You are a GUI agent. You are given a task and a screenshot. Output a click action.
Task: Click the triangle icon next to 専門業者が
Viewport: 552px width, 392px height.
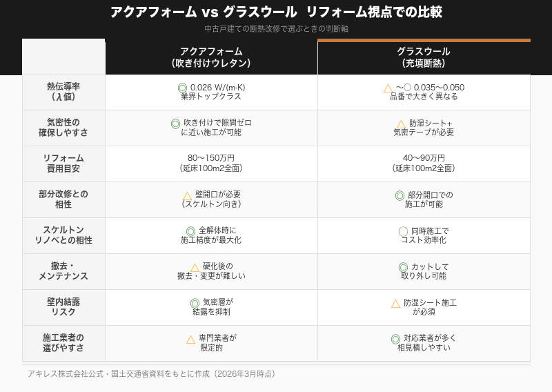[190, 339]
